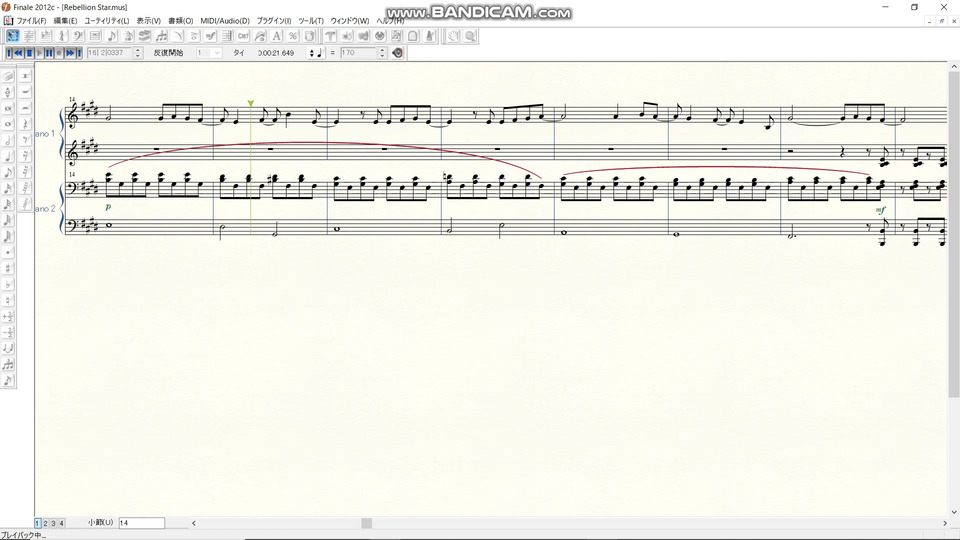Choose eighth rest in rest palette
This screenshot has height=540, width=960.
pos(25,140)
